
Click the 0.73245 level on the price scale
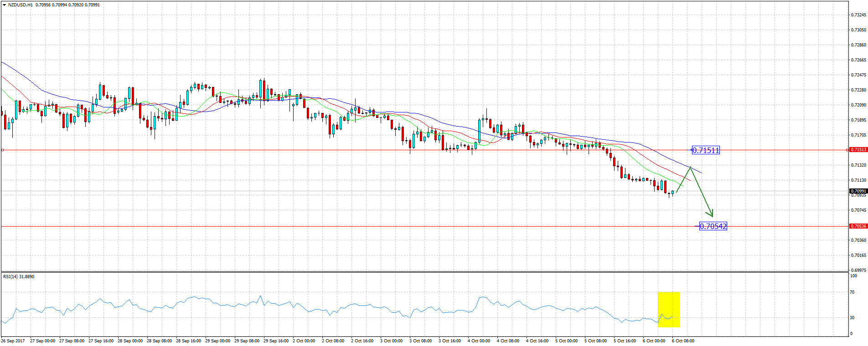[x=858, y=15]
